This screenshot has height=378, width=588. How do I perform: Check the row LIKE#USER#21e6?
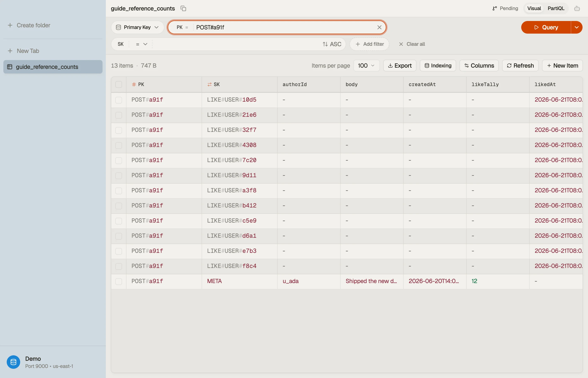tap(118, 115)
